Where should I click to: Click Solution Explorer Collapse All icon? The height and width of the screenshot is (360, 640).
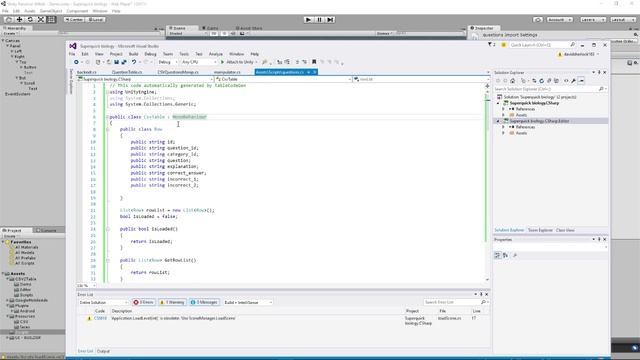[x=549, y=81]
